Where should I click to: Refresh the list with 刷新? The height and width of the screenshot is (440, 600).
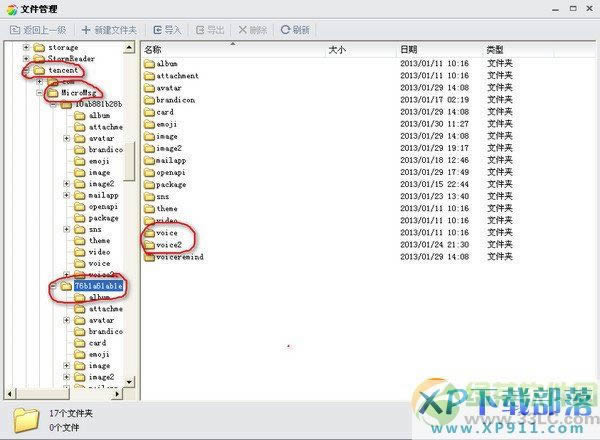(x=295, y=30)
